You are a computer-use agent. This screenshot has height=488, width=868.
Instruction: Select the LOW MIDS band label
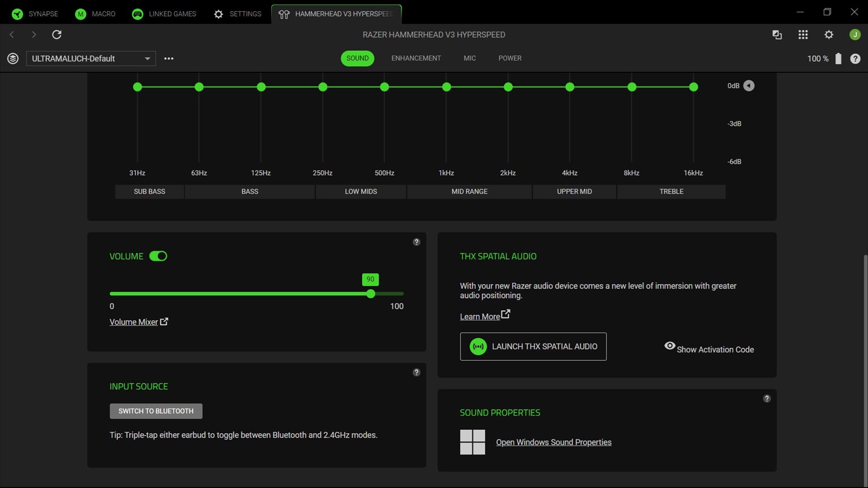361,191
